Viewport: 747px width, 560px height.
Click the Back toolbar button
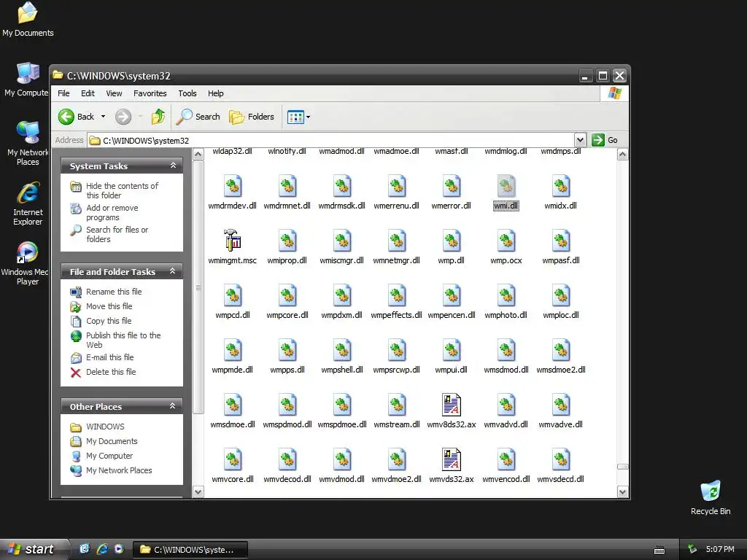tap(76, 117)
